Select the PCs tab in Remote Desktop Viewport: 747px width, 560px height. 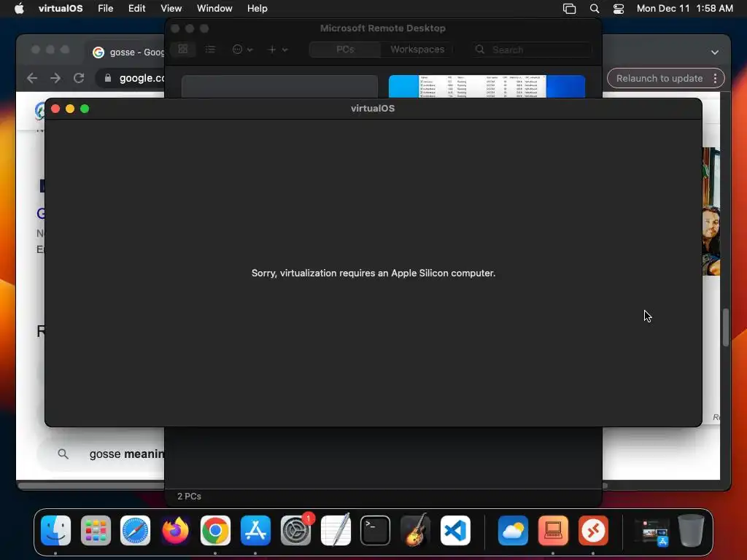(x=345, y=49)
